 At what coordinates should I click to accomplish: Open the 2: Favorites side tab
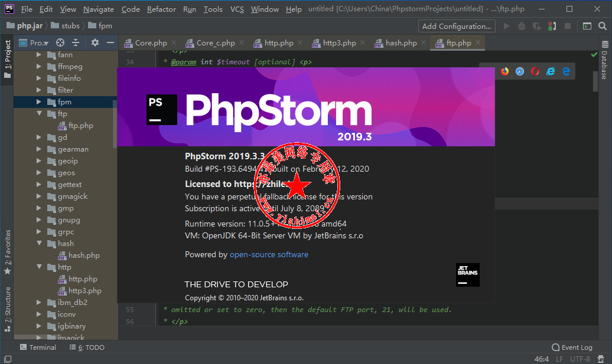[8, 252]
